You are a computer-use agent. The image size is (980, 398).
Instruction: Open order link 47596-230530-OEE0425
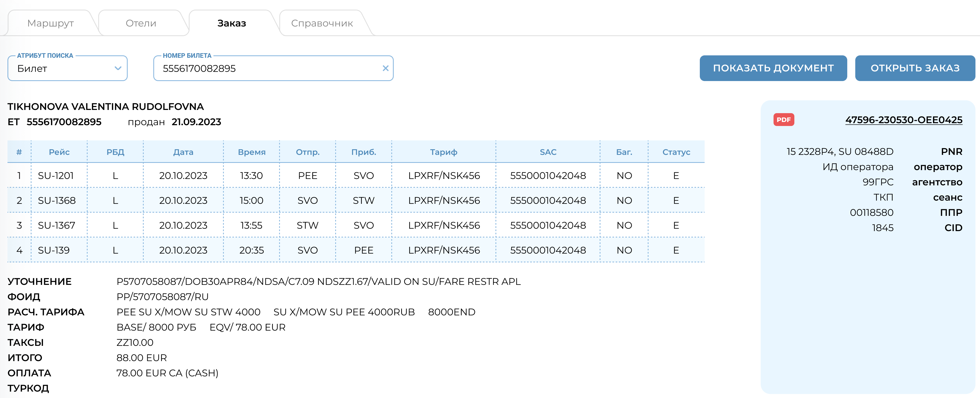pos(904,120)
